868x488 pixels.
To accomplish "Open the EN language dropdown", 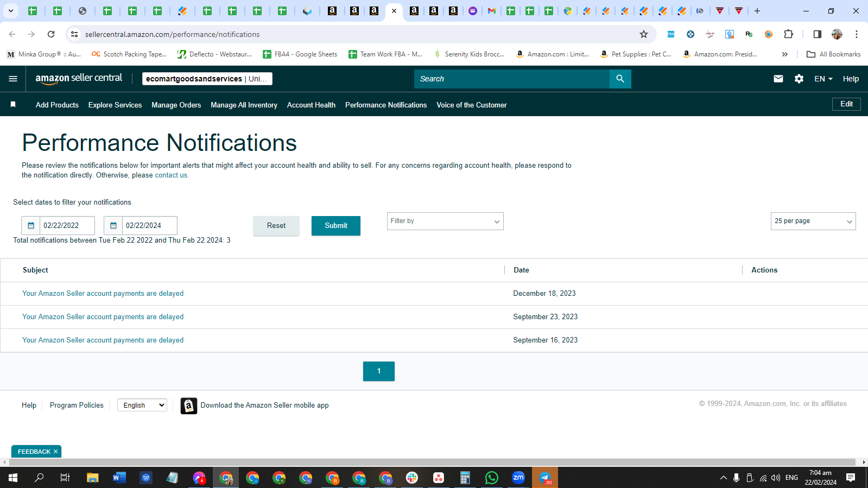I will [x=823, y=79].
